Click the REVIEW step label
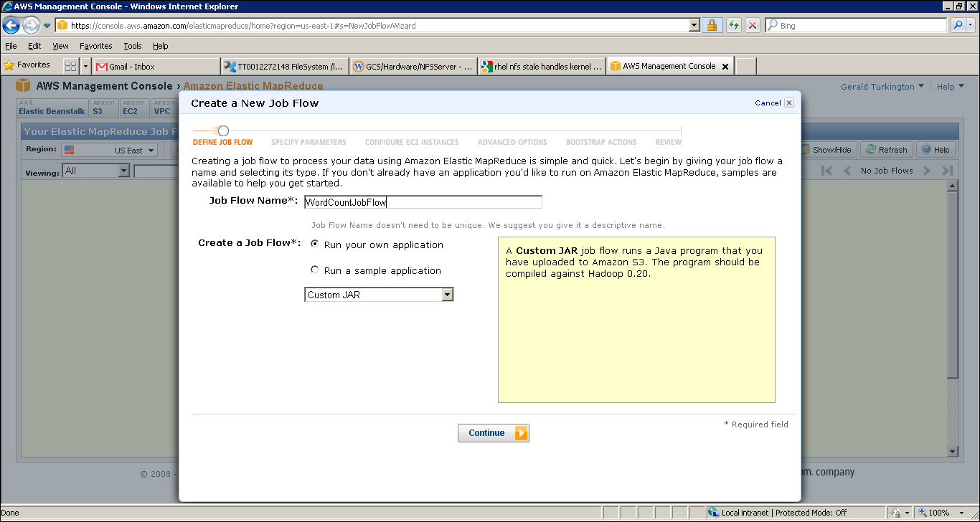 click(669, 142)
